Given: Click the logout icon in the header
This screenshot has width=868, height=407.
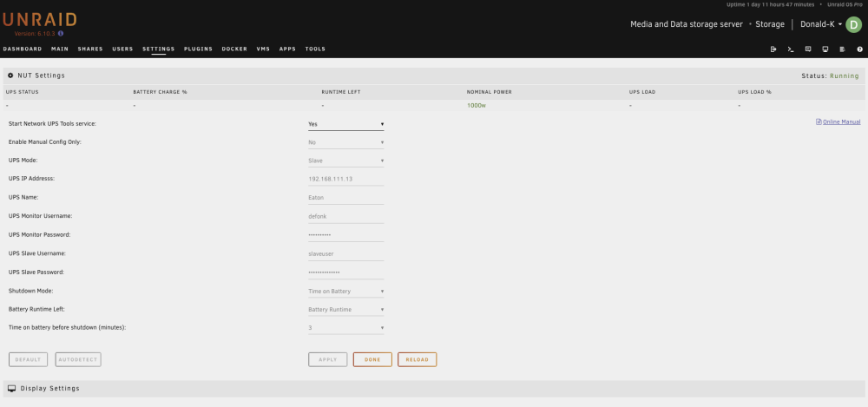Looking at the screenshot, I should pos(773,49).
